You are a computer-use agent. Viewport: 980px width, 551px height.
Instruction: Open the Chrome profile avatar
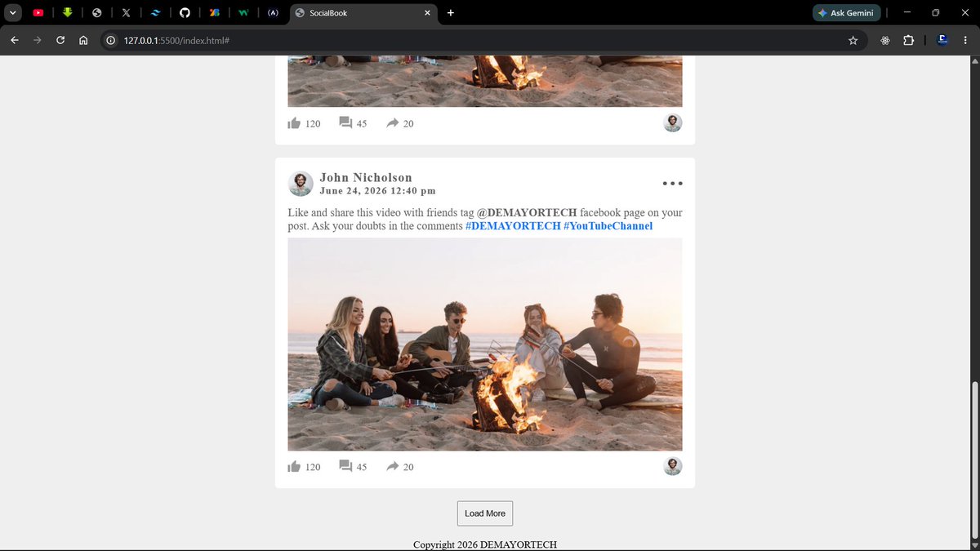[x=942, y=39]
